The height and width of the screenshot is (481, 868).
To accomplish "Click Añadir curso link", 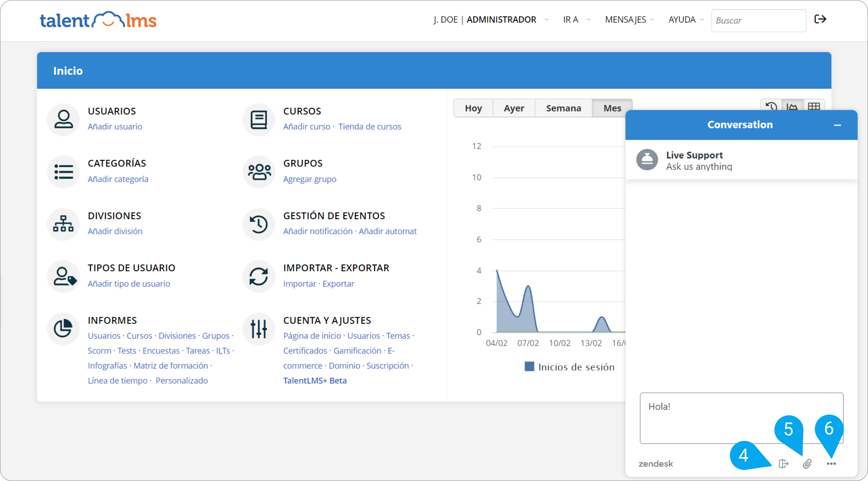I will [x=307, y=126].
